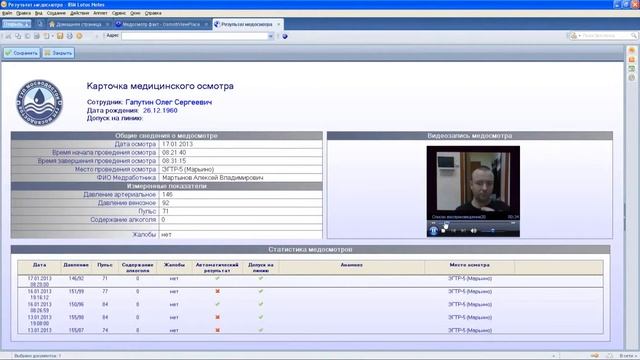Open the Действия menu
Screen dimensions: 640x360
tap(80, 13)
